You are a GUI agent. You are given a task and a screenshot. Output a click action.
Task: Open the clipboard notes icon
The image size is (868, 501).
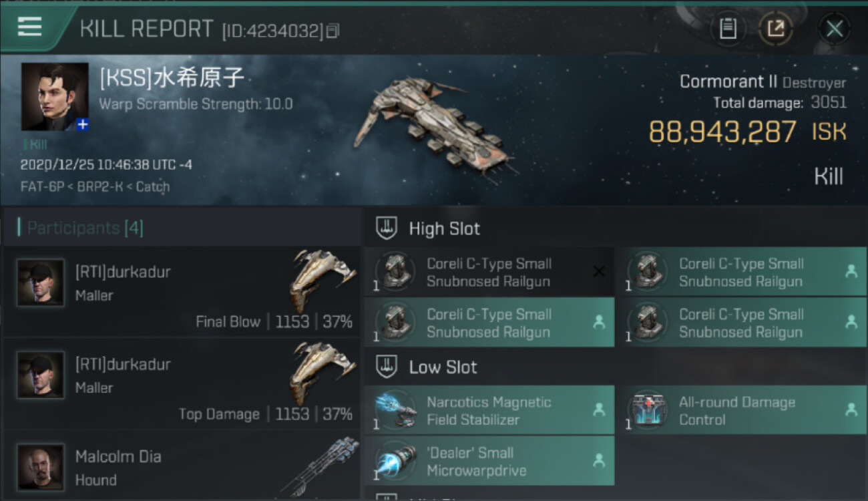click(x=728, y=29)
